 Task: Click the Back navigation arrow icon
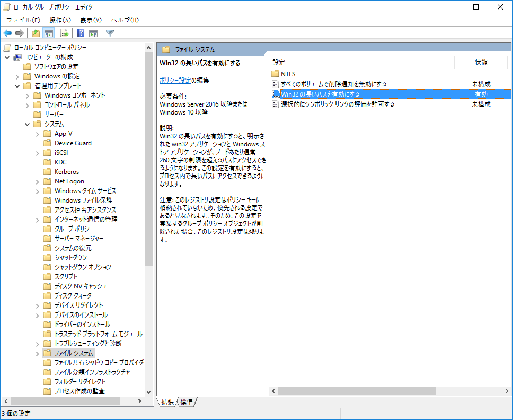[7, 33]
